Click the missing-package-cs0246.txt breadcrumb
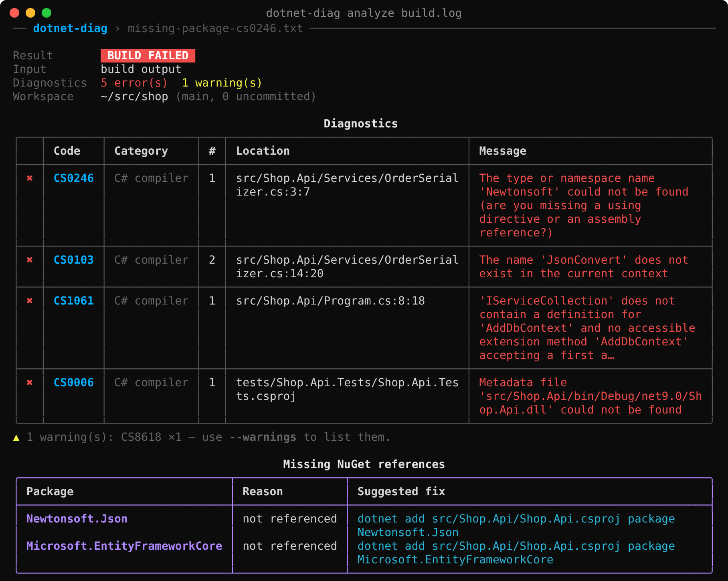The height and width of the screenshot is (581, 728). click(215, 28)
